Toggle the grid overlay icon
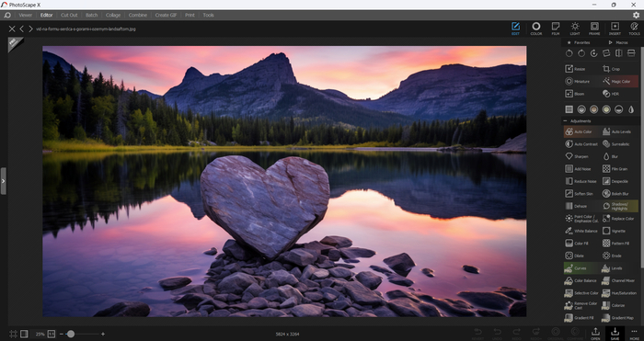The height and width of the screenshot is (341, 644). [x=13, y=334]
